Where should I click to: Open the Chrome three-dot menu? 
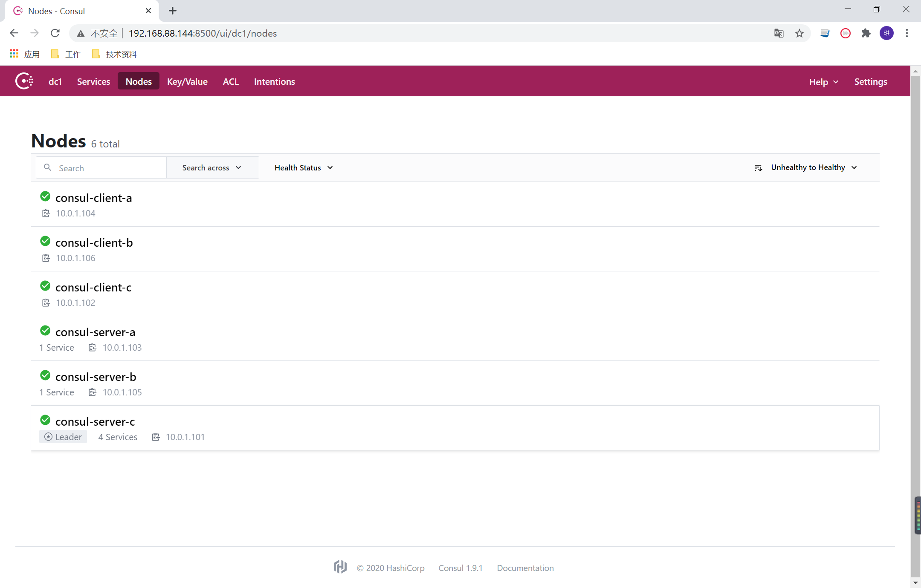907,33
